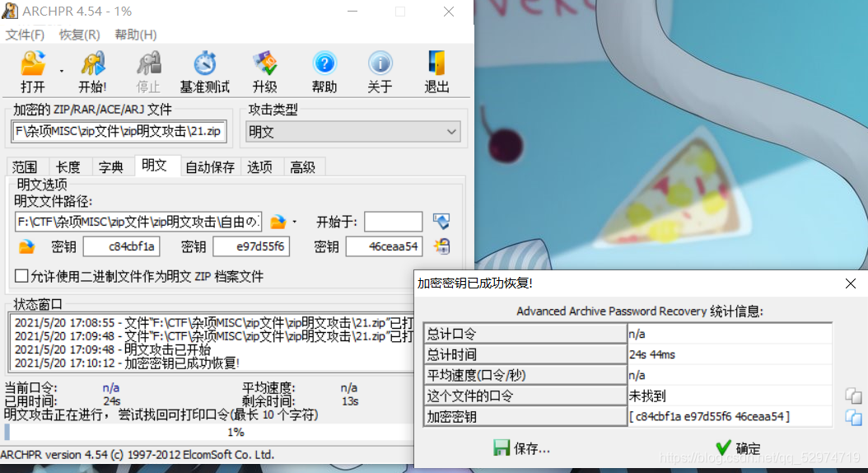Close the ARCHPR 4.54 window
The height and width of the screenshot is (473, 868).
click(x=449, y=11)
